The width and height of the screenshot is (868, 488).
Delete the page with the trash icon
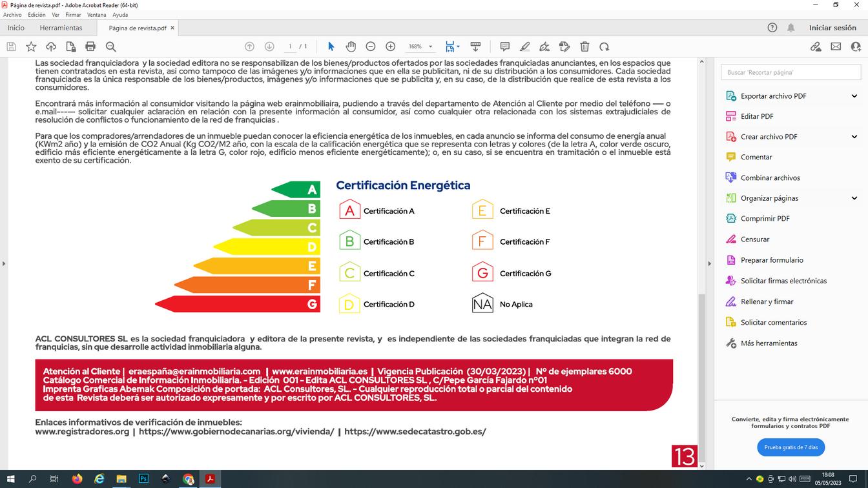tap(584, 46)
